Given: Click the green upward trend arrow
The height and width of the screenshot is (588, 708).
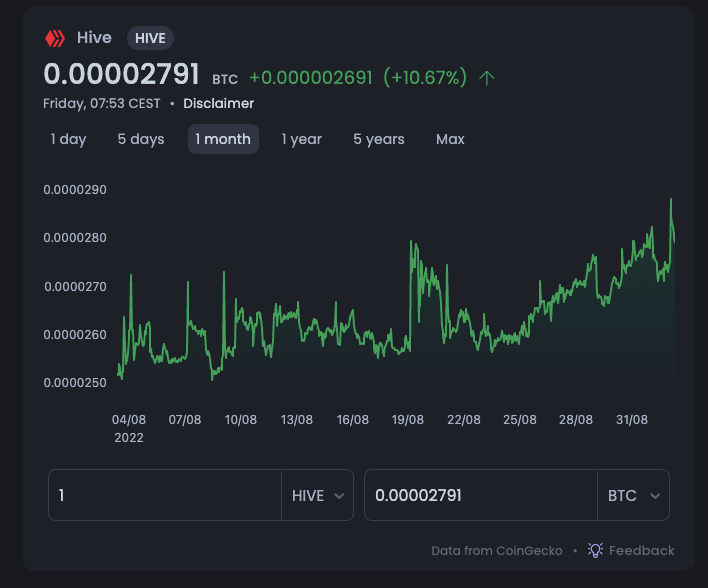Looking at the screenshot, I should coord(487,78).
